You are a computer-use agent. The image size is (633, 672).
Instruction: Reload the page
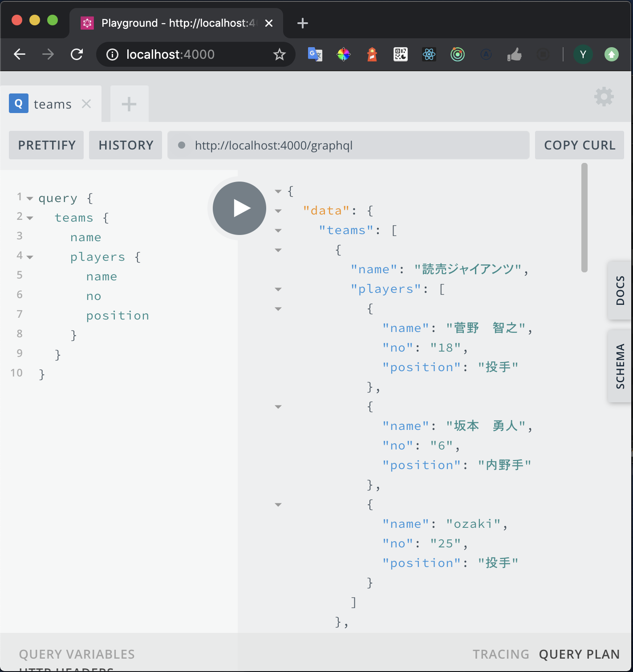[77, 54]
